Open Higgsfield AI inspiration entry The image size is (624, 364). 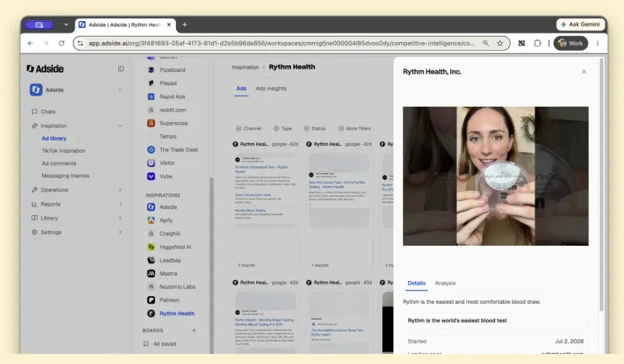(175, 247)
